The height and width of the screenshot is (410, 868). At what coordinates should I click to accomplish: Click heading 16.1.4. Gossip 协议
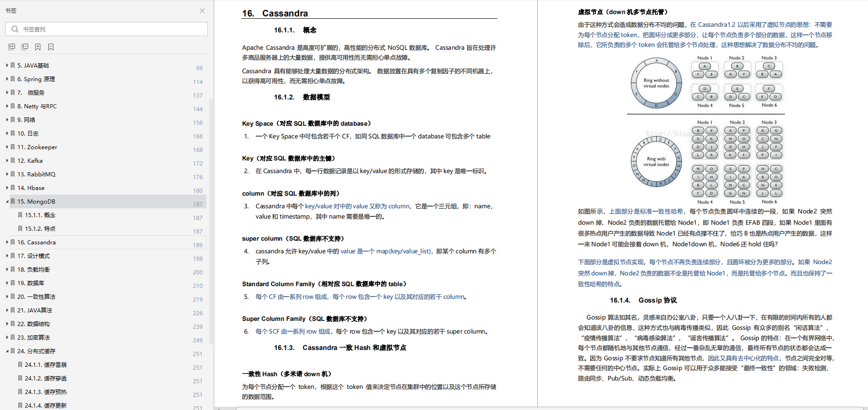[643, 300]
